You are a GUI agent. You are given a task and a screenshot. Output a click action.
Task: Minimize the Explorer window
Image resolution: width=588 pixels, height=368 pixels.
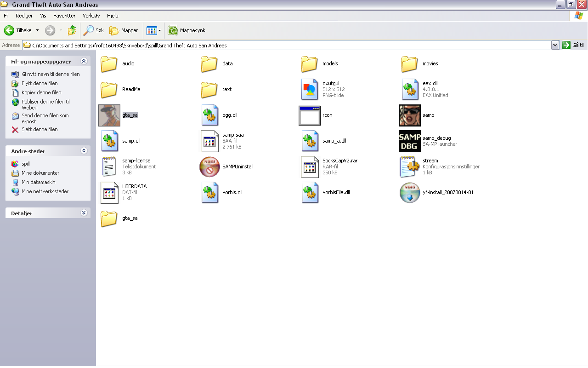point(560,5)
